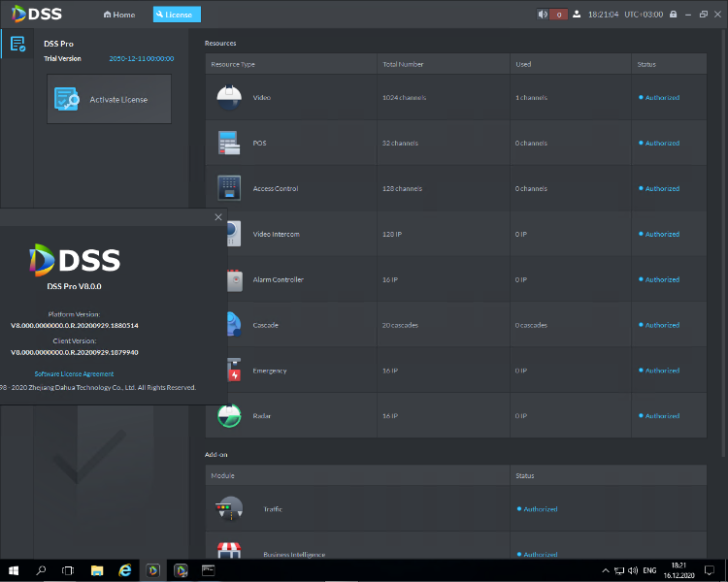Open the network tray icon
The image size is (728, 582).
click(619, 571)
